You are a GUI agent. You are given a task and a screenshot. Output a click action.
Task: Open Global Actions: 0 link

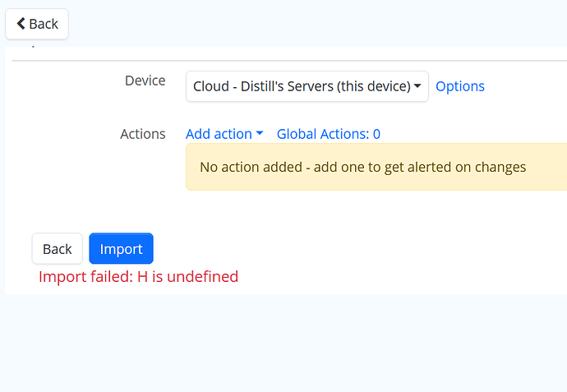[x=329, y=134]
